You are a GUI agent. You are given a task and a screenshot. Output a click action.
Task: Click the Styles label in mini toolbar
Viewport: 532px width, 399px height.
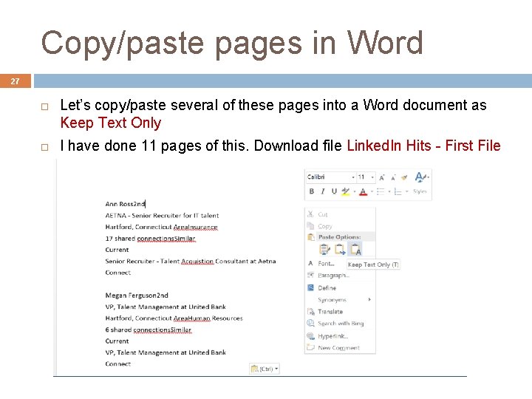click(x=420, y=191)
